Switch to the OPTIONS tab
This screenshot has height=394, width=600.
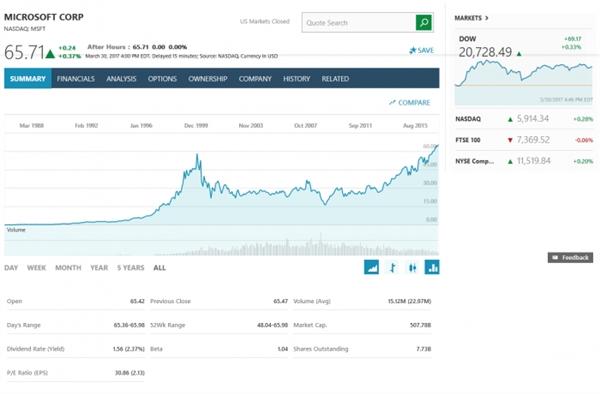click(x=162, y=79)
